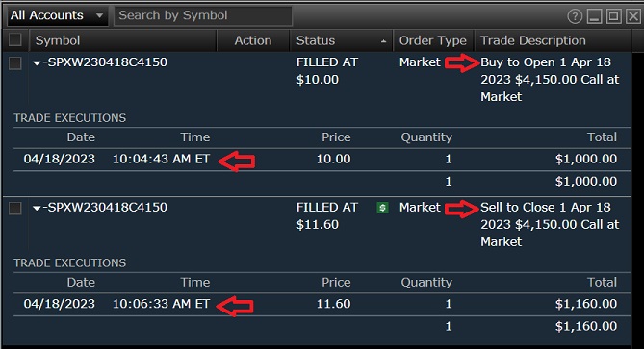Click the FILLED AT $11.60 status
This screenshot has width=644, height=349.
(327, 215)
